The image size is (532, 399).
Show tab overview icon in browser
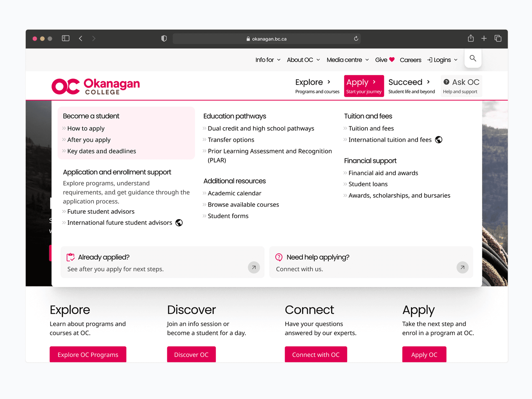point(498,38)
